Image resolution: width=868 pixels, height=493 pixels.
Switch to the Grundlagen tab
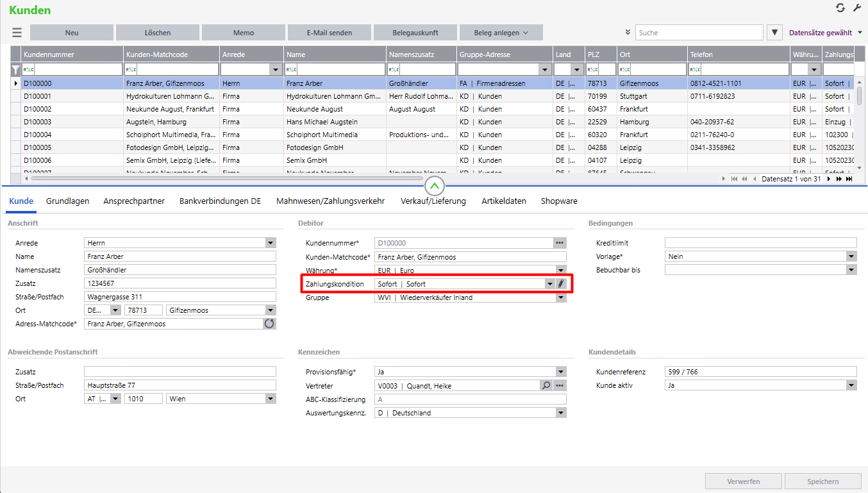pyautogui.click(x=67, y=201)
